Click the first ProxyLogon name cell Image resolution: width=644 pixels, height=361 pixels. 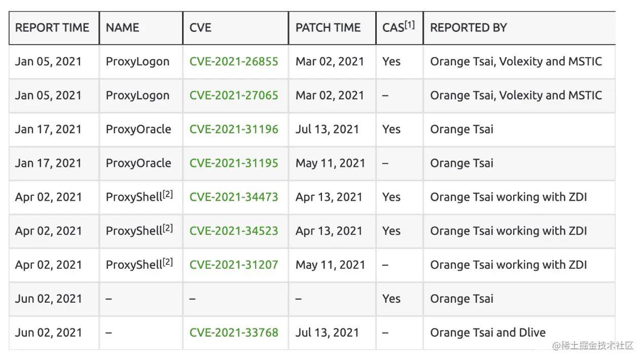(137, 62)
